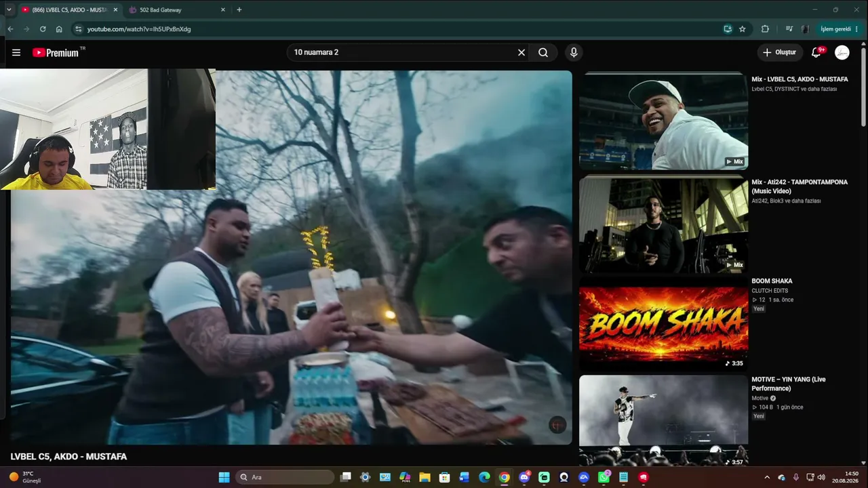The height and width of the screenshot is (488, 868).
Task: Open the İşlem gerekli browser menu
Action: [x=840, y=29]
